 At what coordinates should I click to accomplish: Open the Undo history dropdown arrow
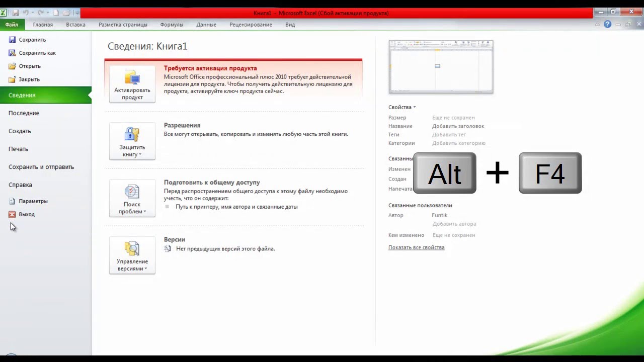click(x=32, y=13)
